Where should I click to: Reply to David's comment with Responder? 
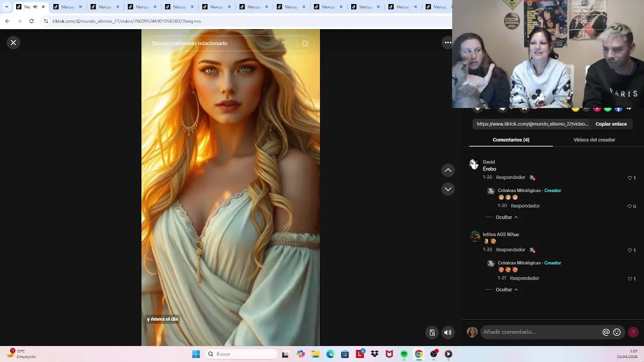(x=510, y=177)
